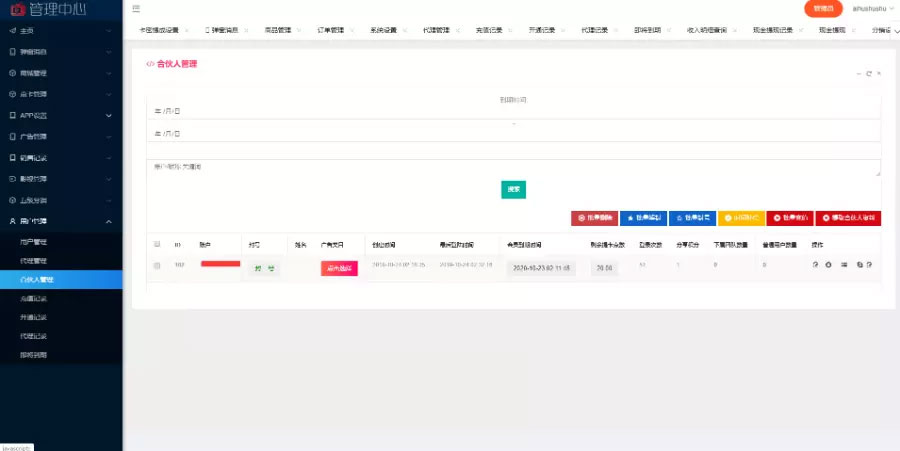
Task: Switch to the 订单管理 tab
Action: coord(330,30)
